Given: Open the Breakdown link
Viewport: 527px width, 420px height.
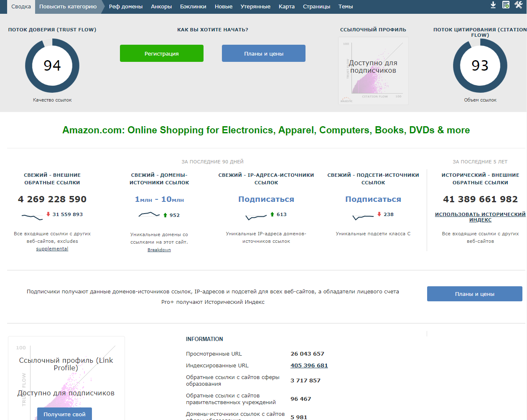Looking at the screenshot, I should (159, 250).
